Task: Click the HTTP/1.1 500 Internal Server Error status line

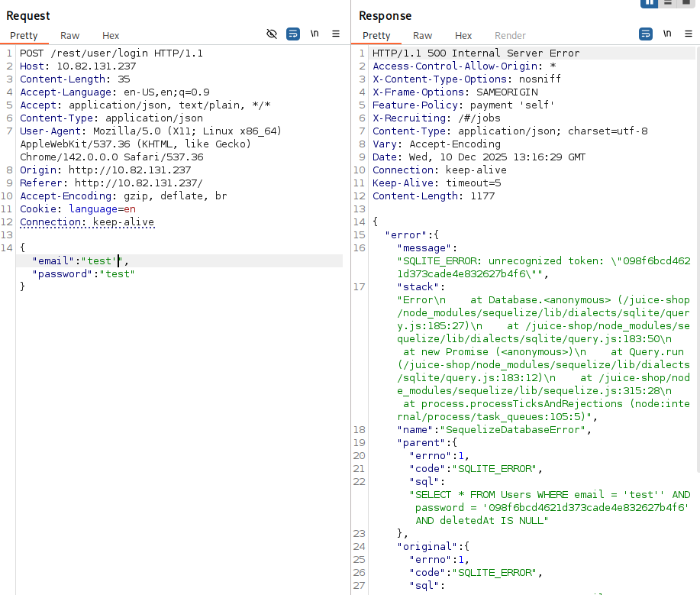Action: point(476,53)
